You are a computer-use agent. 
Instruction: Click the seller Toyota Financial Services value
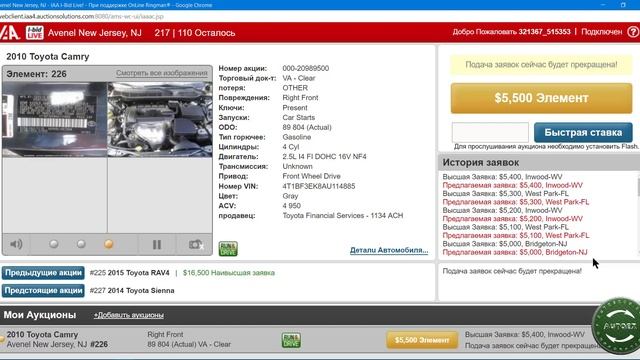(x=343, y=216)
